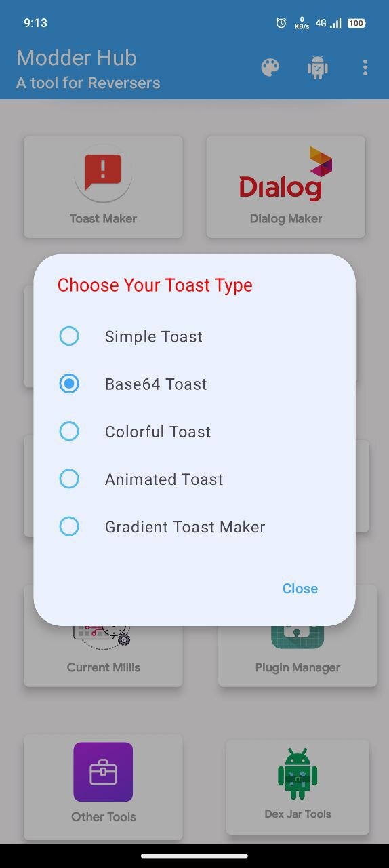Choose the Colorful Toast radio option
This screenshot has width=389, height=868.
click(x=69, y=431)
